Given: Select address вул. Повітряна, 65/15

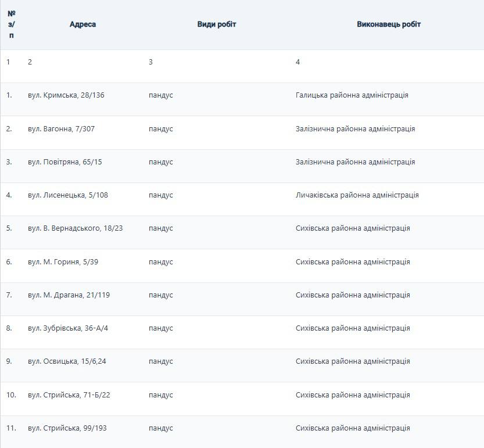Looking at the screenshot, I should [64, 162].
